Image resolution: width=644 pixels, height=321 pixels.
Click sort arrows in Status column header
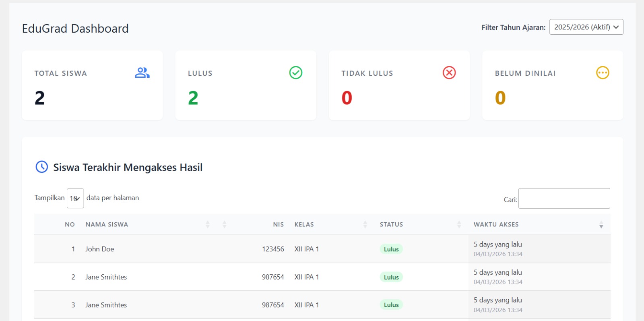[x=459, y=225]
